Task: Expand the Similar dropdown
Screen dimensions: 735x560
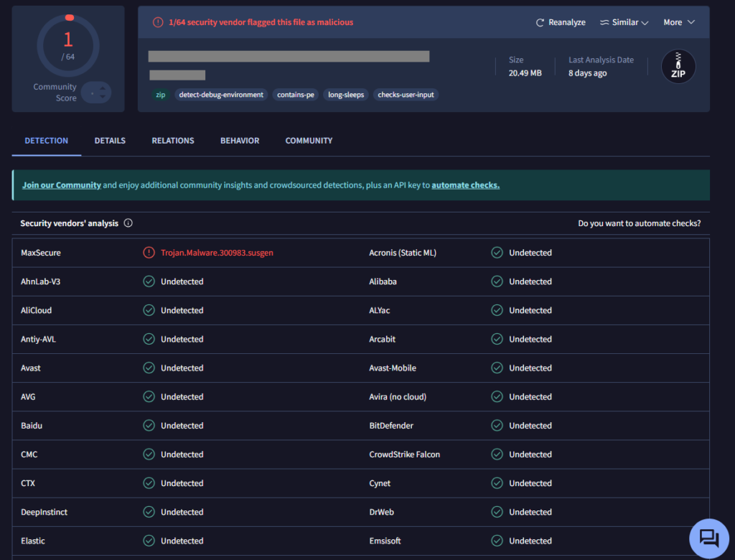Action: (x=624, y=23)
